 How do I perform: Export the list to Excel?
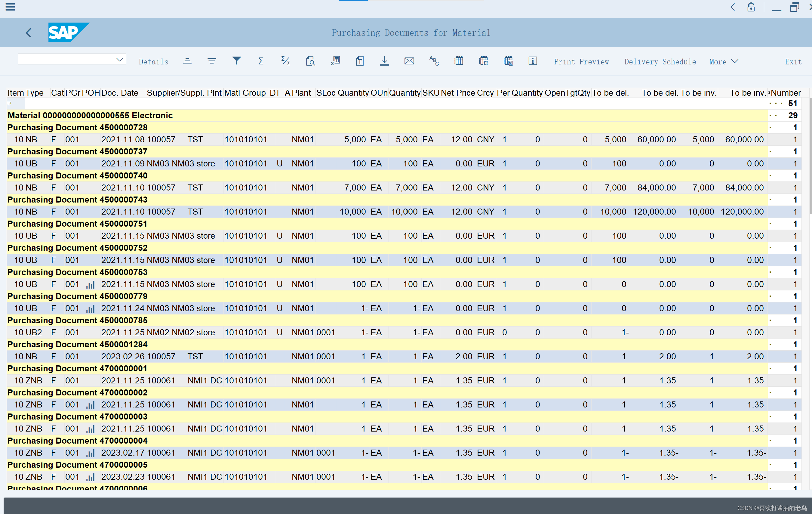(x=335, y=61)
